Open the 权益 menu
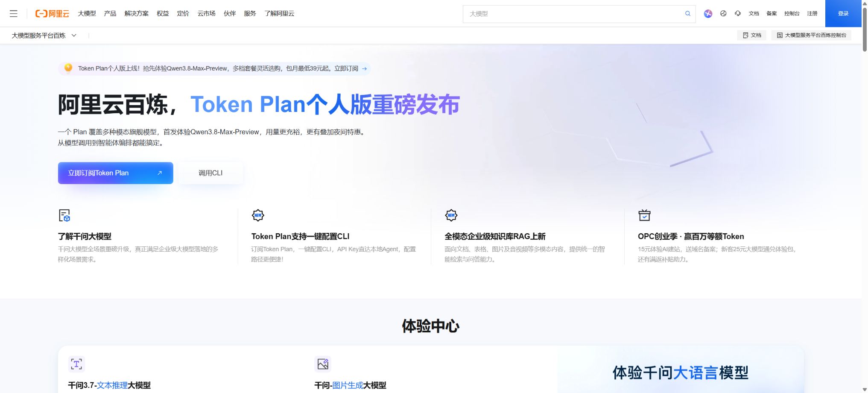 (163, 14)
